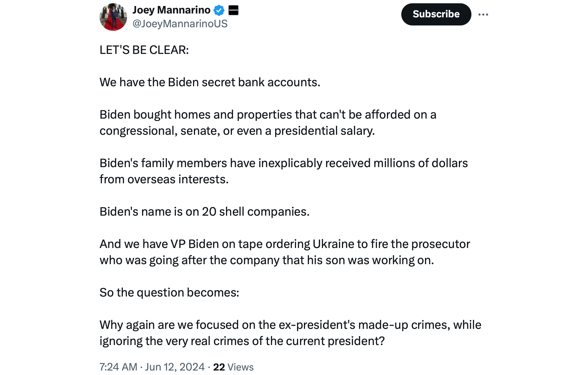
Task: Open the three-dot more options menu
Action: 483,14
